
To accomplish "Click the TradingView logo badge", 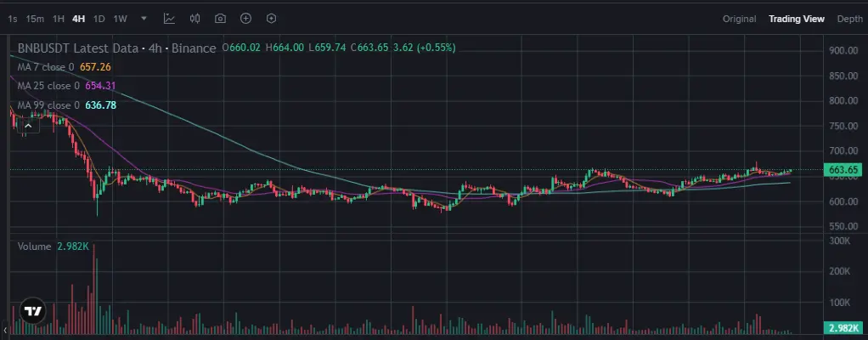I will pyautogui.click(x=32, y=312).
